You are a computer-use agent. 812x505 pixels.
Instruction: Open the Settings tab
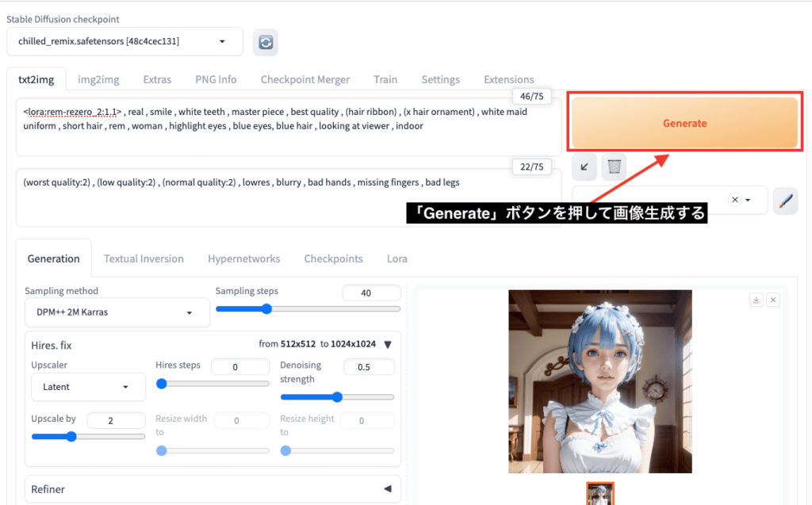click(x=441, y=80)
